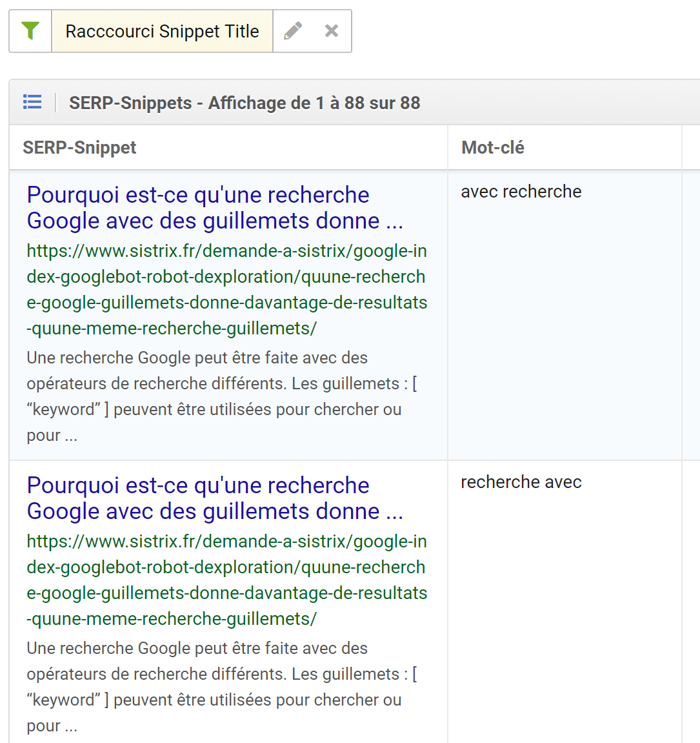Click the first snippet description text
This screenshot has width=700, height=743.
click(x=222, y=396)
